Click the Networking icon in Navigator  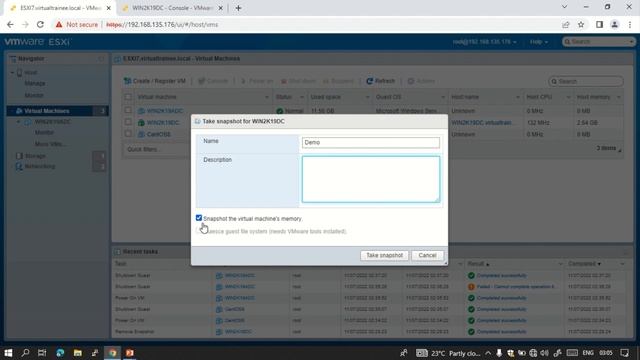pos(19,167)
